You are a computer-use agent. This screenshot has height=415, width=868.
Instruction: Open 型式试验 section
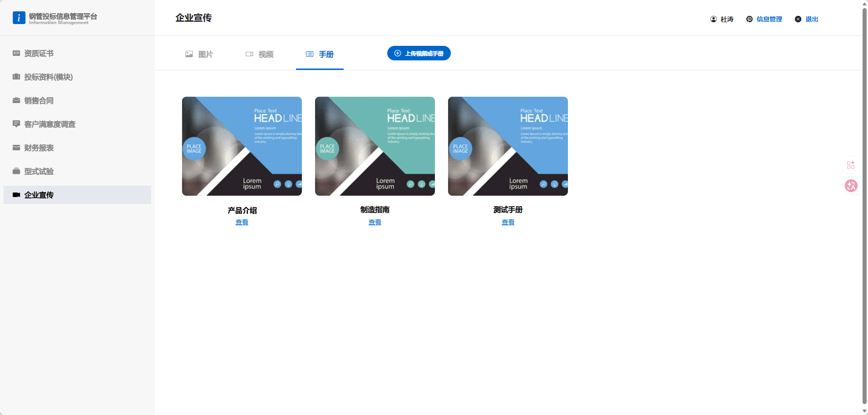[x=77, y=171]
